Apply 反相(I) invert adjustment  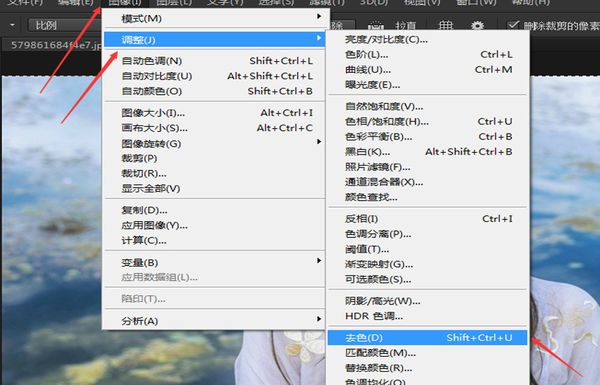tap(428, 219)
